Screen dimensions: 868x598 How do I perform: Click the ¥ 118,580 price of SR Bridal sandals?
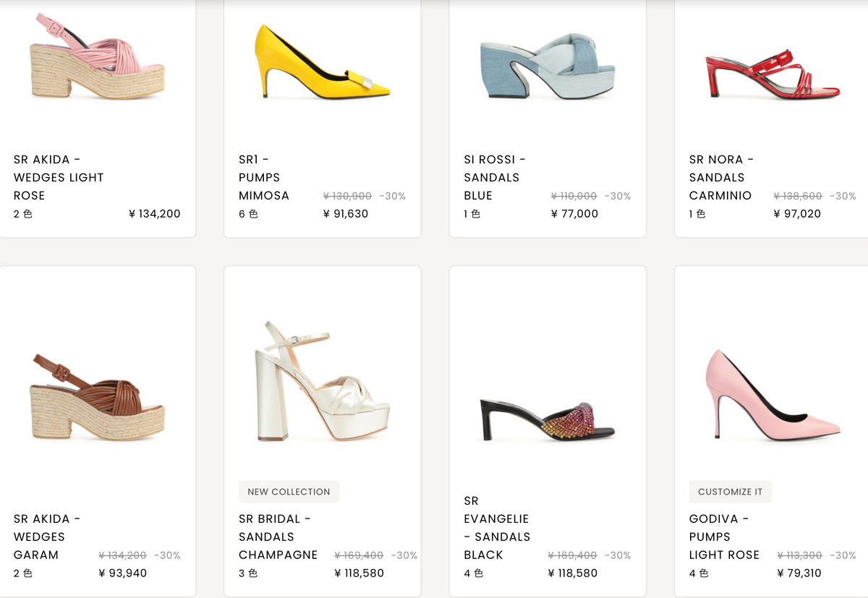click(x=359, y=573)
